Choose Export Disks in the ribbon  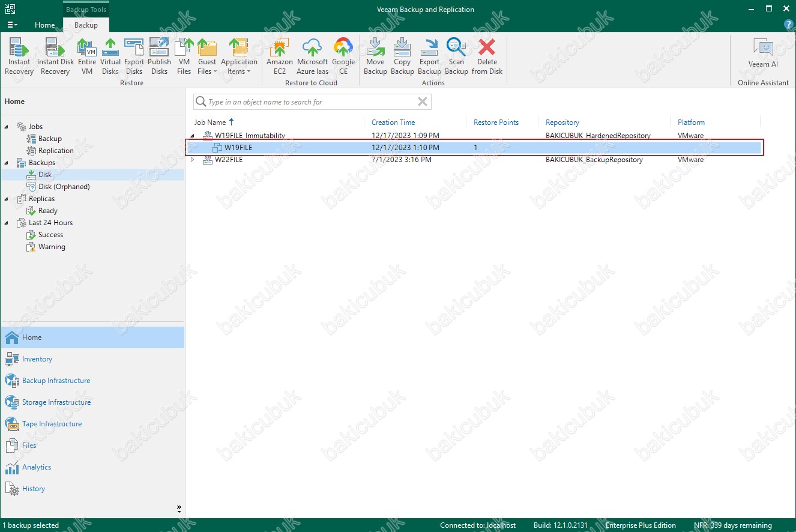[134, 56]
